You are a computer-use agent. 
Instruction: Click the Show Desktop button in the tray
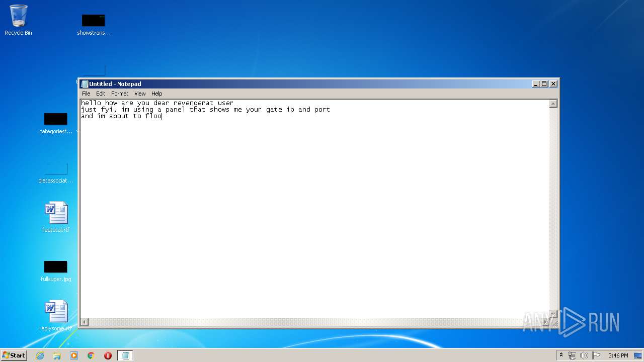pyautogui.click(x=638, y=355)
